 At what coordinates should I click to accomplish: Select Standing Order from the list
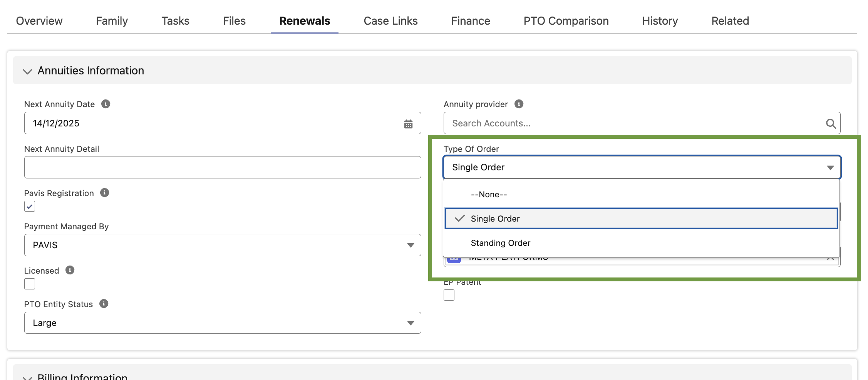500,243
